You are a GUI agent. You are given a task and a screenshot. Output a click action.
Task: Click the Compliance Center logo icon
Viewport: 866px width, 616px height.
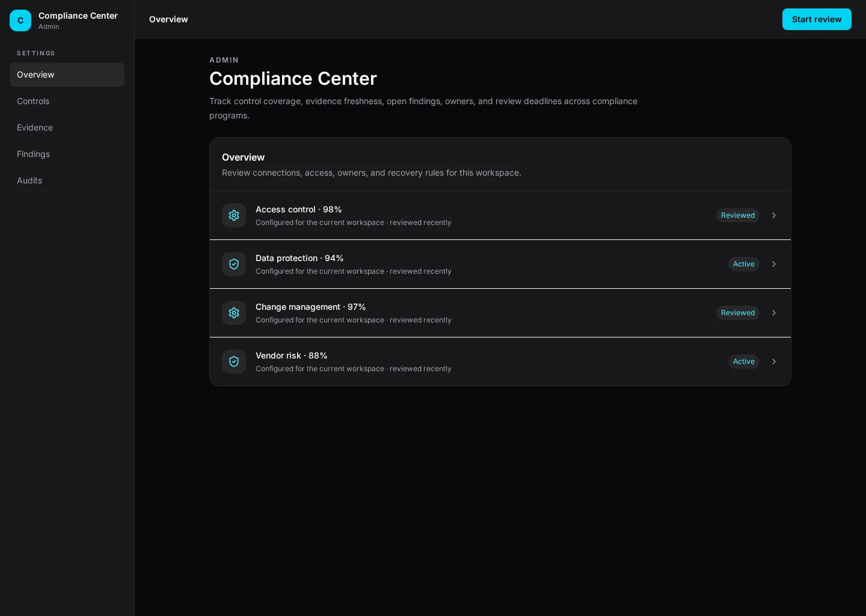tap(20, 20)
